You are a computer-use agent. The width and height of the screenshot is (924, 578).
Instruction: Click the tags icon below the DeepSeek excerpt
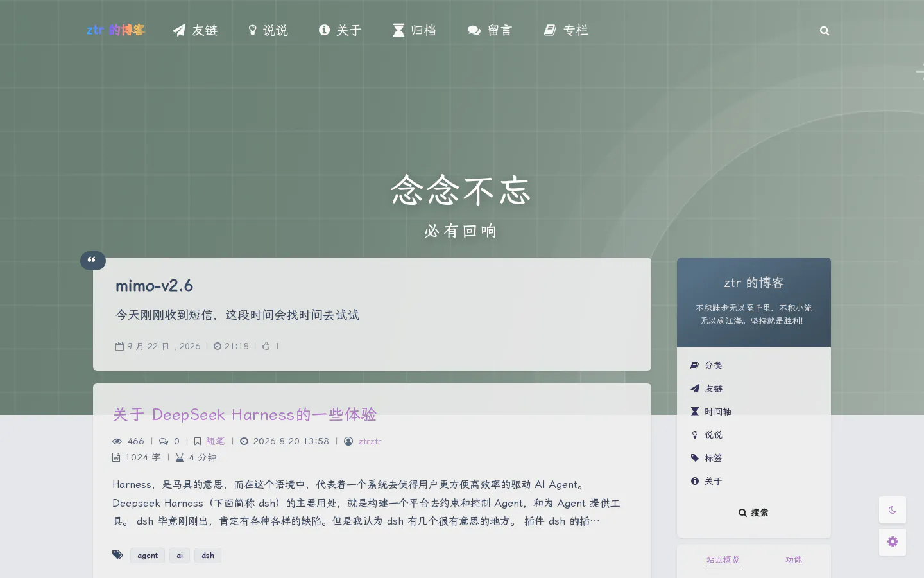[117, 555]
